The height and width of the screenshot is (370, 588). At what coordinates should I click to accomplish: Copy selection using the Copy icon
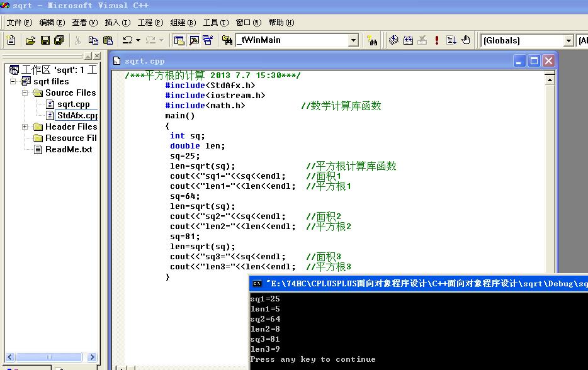click(x=93, y=40)
